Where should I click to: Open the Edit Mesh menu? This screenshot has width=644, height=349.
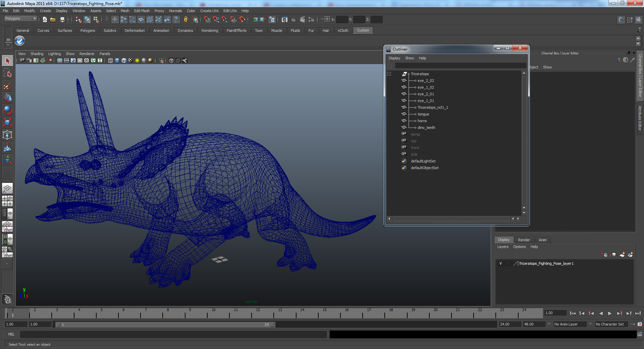point(142,11)
